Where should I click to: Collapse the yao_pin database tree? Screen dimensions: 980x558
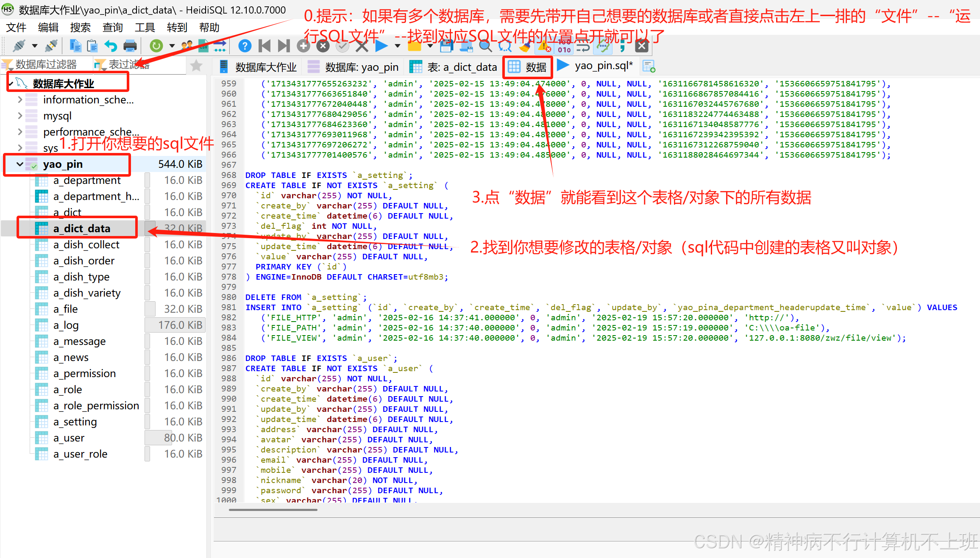(19, 164)
